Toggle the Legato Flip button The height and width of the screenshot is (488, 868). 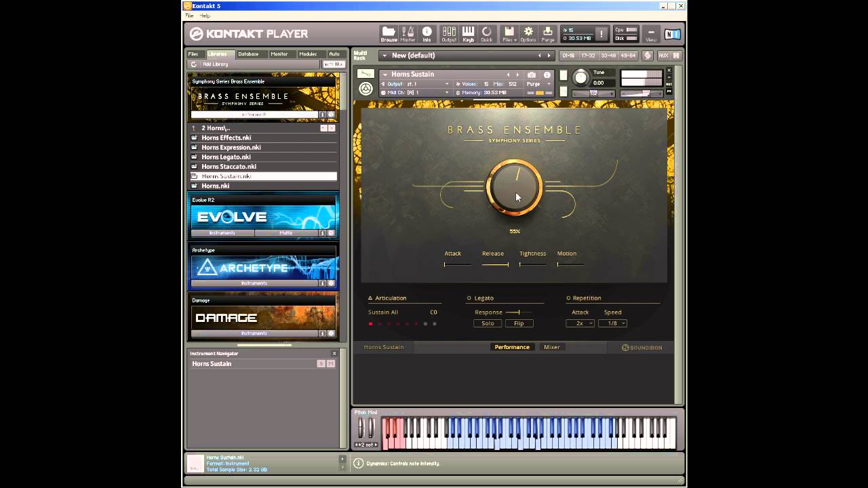click(519, 323)
